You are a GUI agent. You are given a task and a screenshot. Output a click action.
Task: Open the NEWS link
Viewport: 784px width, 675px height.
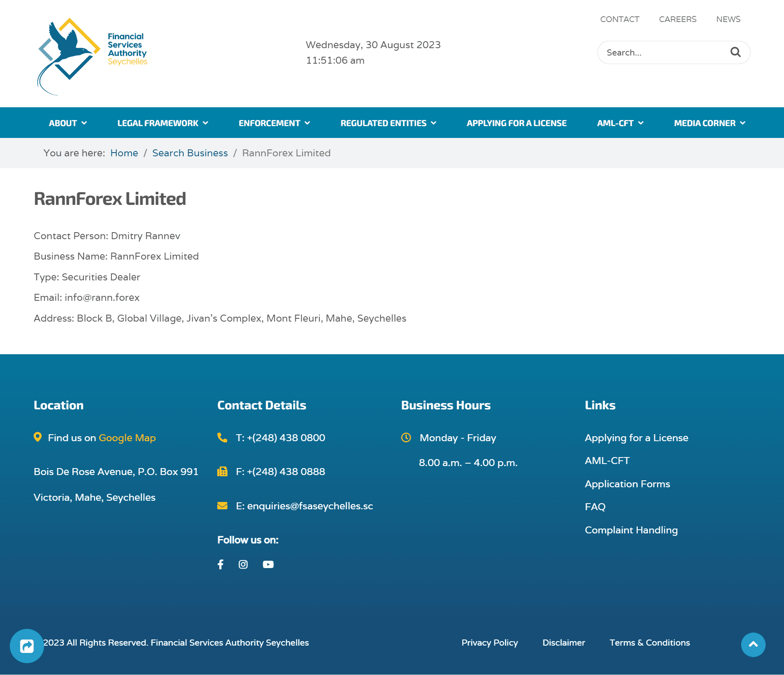(728, 19)
